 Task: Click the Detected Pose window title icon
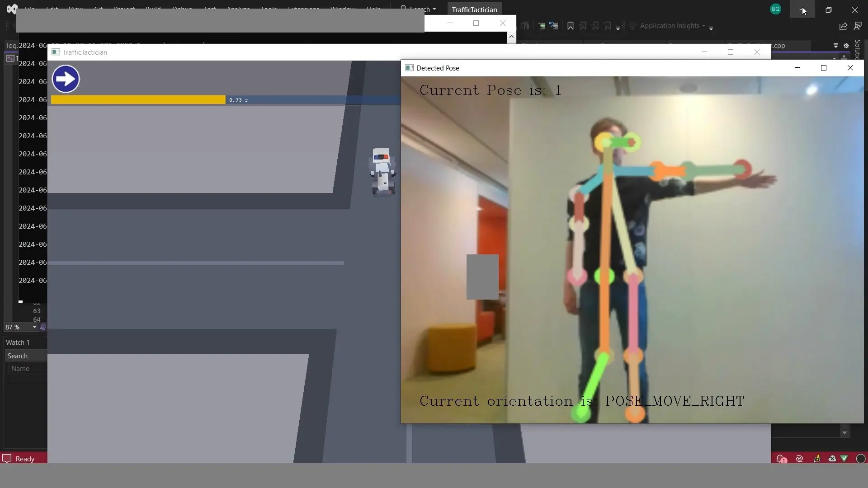tap(409, 68)
